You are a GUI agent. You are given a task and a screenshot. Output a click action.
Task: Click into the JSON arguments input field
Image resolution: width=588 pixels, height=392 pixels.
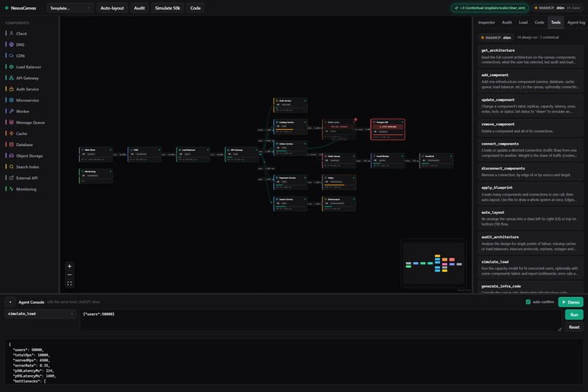320,320
